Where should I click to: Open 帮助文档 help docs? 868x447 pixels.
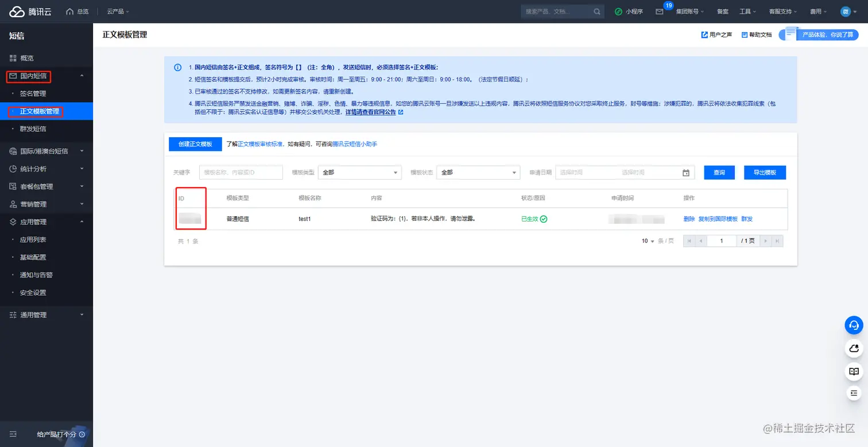(757, 35)
